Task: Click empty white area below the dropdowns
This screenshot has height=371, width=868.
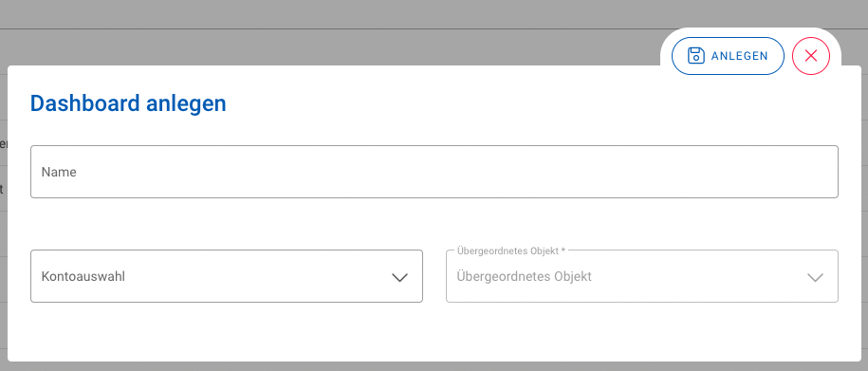Action: 434,332
